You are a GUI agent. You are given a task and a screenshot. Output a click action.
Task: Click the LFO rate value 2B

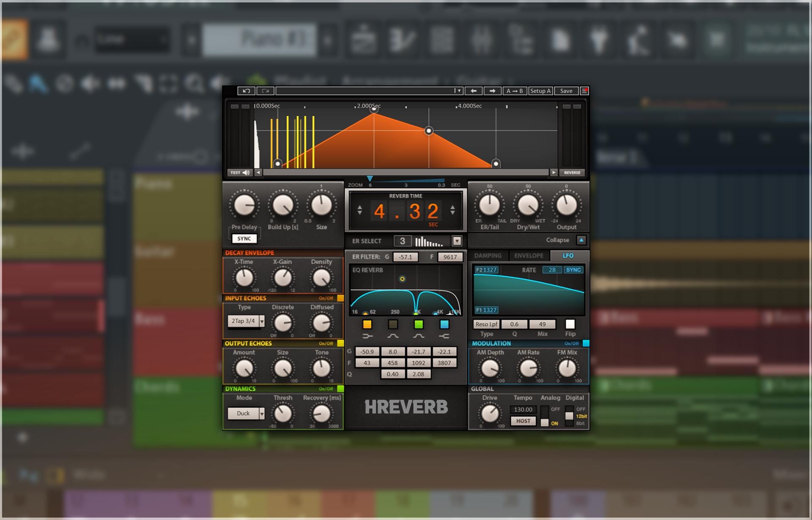coord(552,270)
